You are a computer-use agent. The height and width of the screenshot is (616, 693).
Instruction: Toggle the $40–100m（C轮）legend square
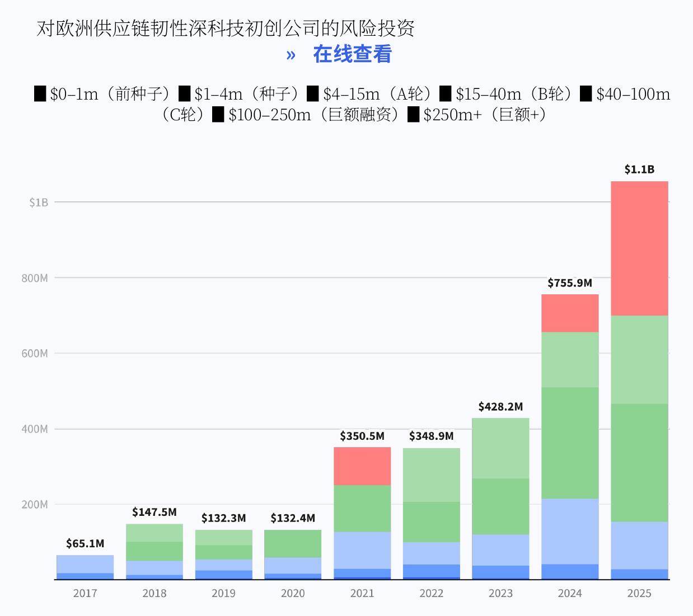[586, 93]
